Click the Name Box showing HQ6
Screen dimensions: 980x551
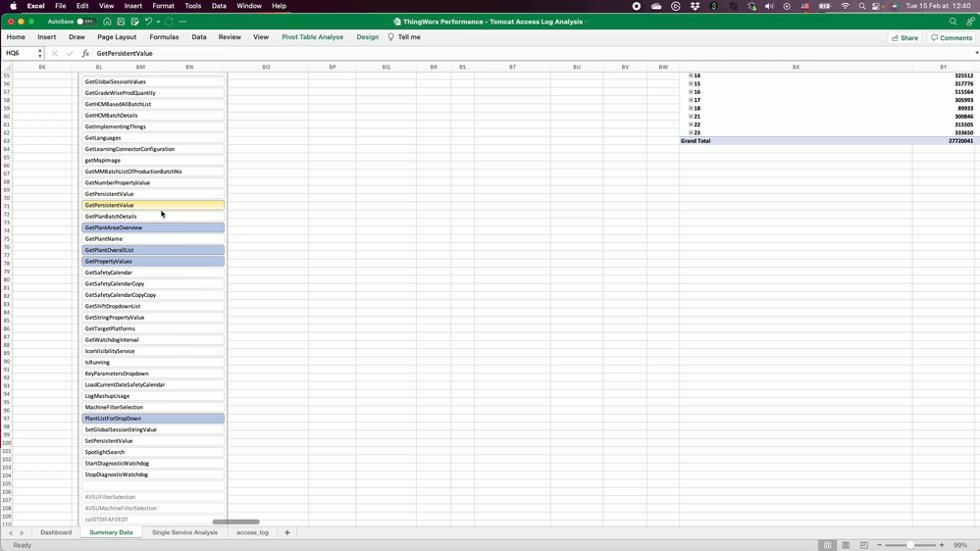click(19, 53)
